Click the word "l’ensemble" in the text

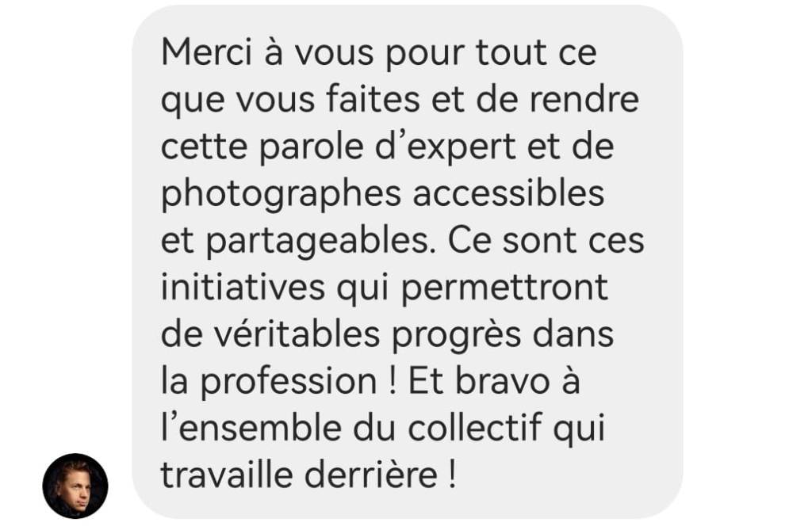point(251,429)
